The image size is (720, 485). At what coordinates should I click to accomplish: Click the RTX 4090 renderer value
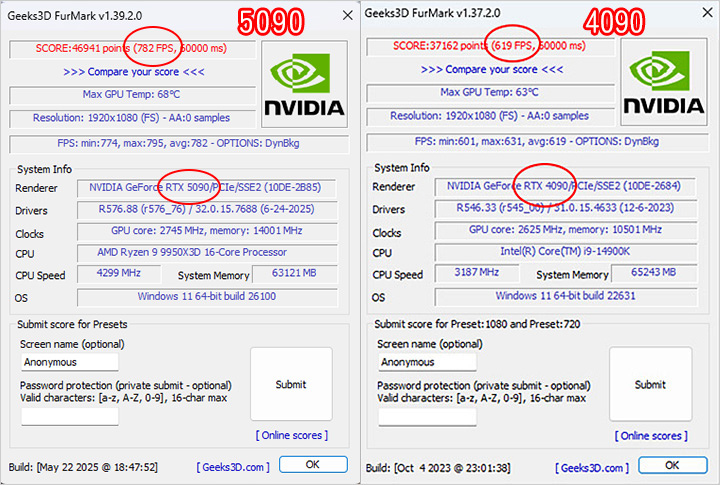[565, 186]
